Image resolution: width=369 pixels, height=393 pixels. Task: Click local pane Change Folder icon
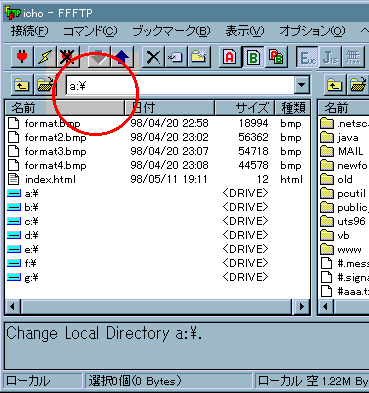(x=45, y=85)
